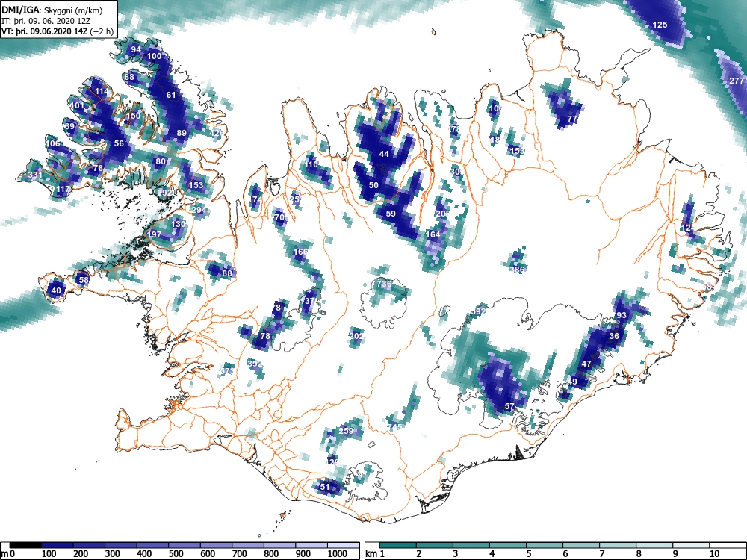Click the "10" label on the km scale
747x560 pixels.
(713, 554)
